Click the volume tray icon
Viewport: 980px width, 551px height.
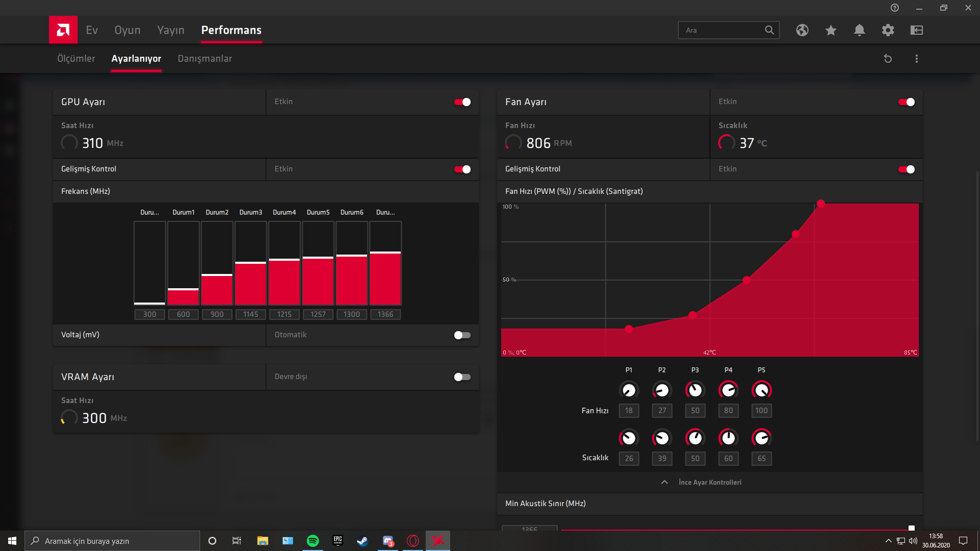coord(913,541)
